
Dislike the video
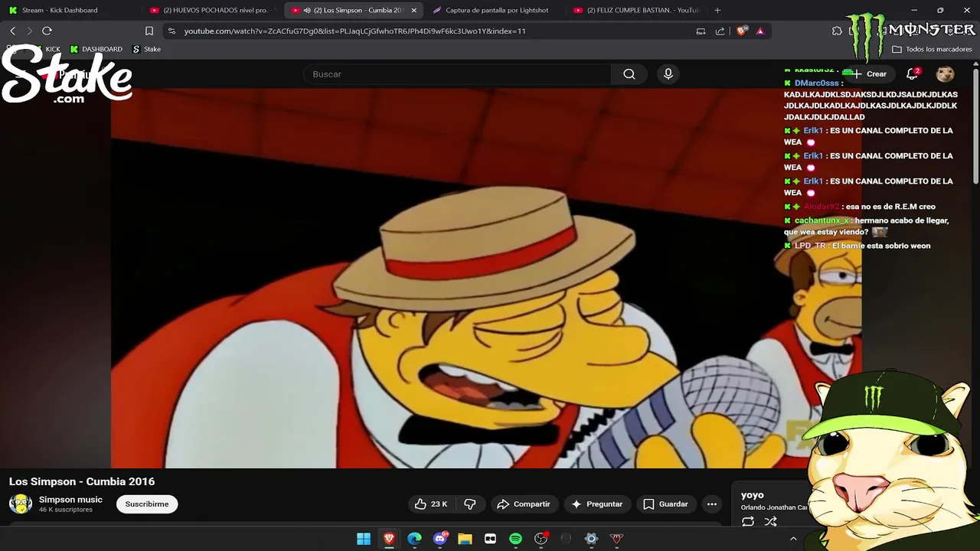470,504
